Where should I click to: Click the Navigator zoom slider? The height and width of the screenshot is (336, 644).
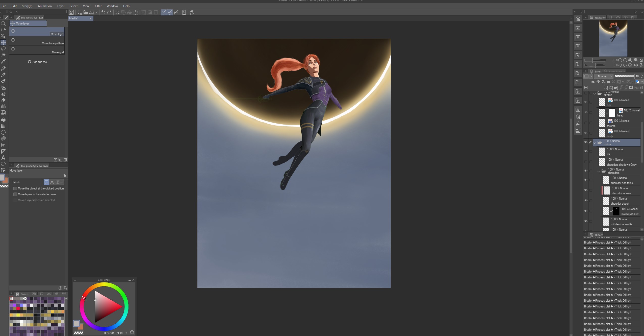(595, 60)
